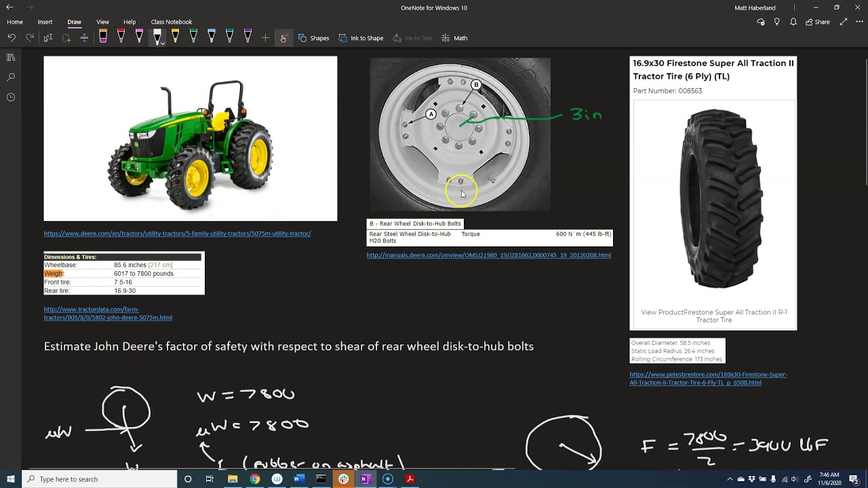Open search from the left sidebar
868x488 pixels.
click(11, 77)
